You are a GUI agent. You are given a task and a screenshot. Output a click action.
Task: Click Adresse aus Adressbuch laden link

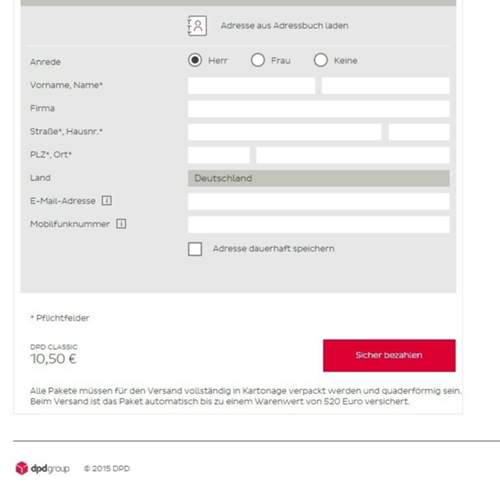click(285, 26)
